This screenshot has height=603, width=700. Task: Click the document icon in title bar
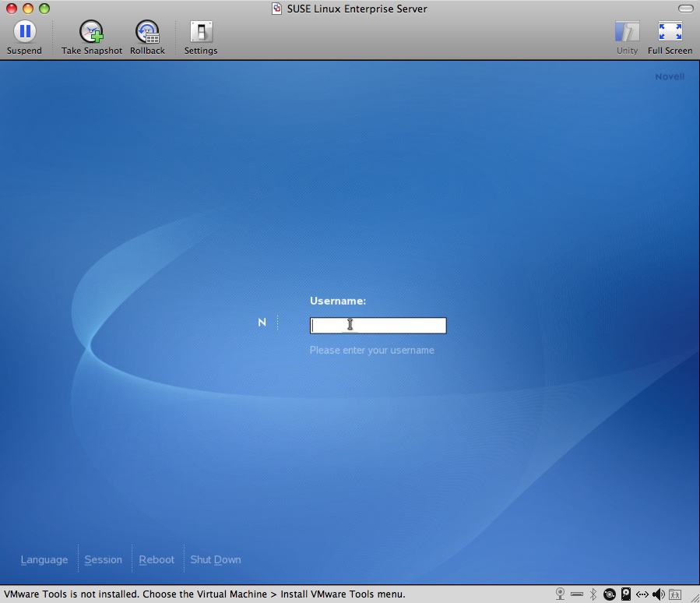pyautogui.click(x=276, y=9)
